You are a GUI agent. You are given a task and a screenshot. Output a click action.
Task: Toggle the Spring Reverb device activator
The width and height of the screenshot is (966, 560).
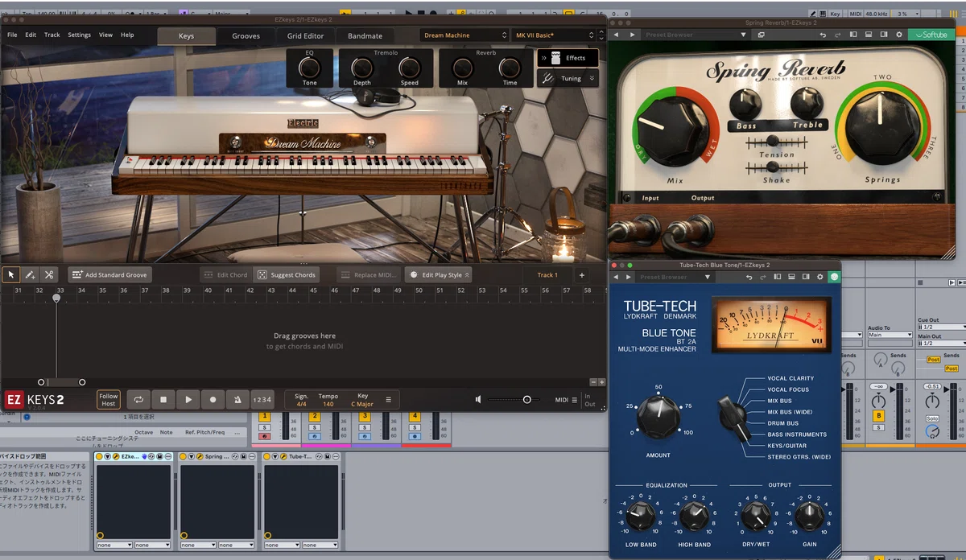(184, 456)
